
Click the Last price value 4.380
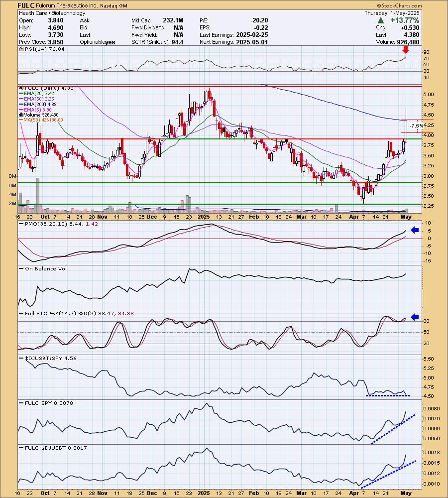[x=412, y=35]
